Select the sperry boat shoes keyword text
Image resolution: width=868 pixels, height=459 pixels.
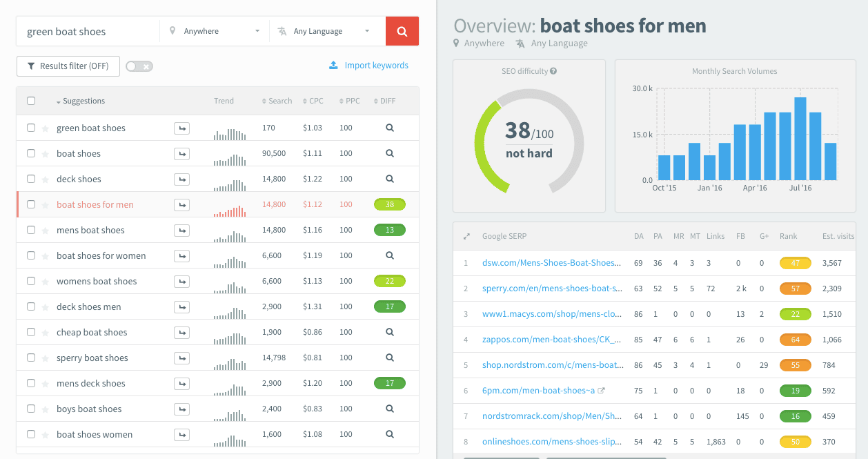[x=92, y=358]
